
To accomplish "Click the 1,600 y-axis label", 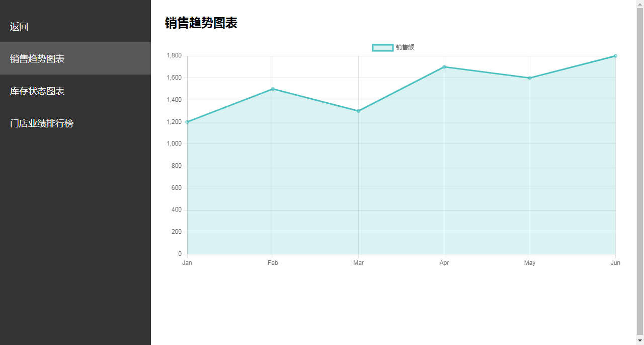I will point(174,78).
